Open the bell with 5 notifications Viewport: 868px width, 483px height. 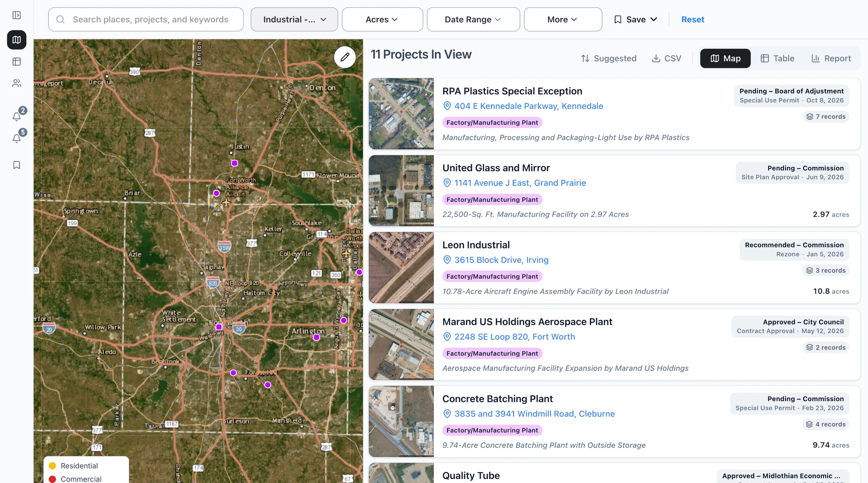[x=17, y=137]
